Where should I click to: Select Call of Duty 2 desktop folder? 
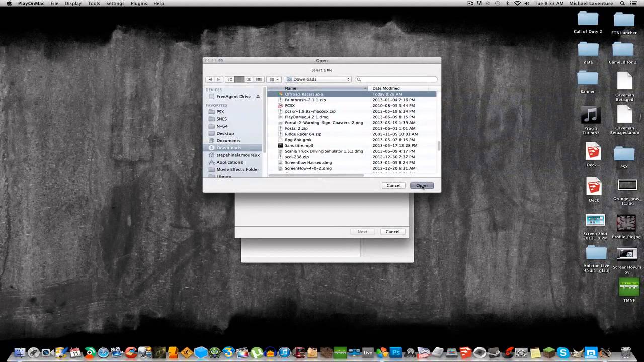pos(588,22)
